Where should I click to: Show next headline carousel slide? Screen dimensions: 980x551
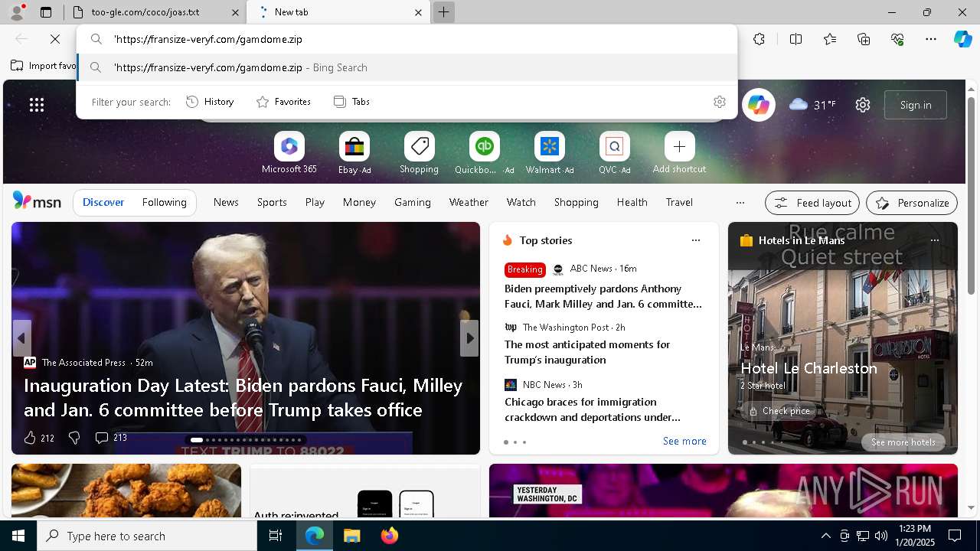[x=469, y=338]
